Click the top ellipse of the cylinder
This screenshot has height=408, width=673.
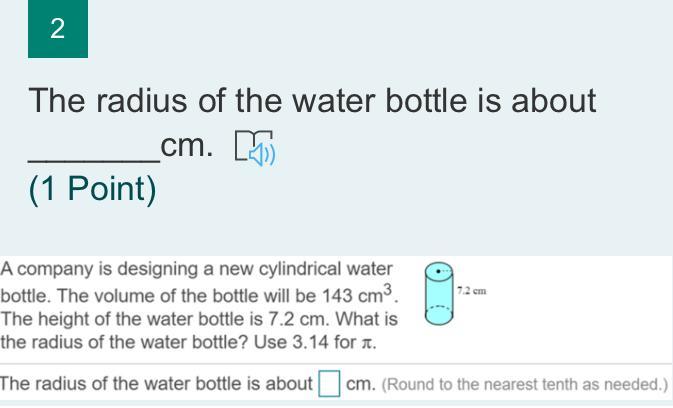coord(438,272)
